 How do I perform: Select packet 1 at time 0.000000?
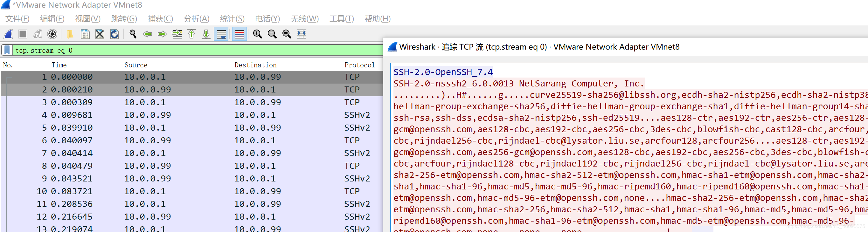pos(192,77)
